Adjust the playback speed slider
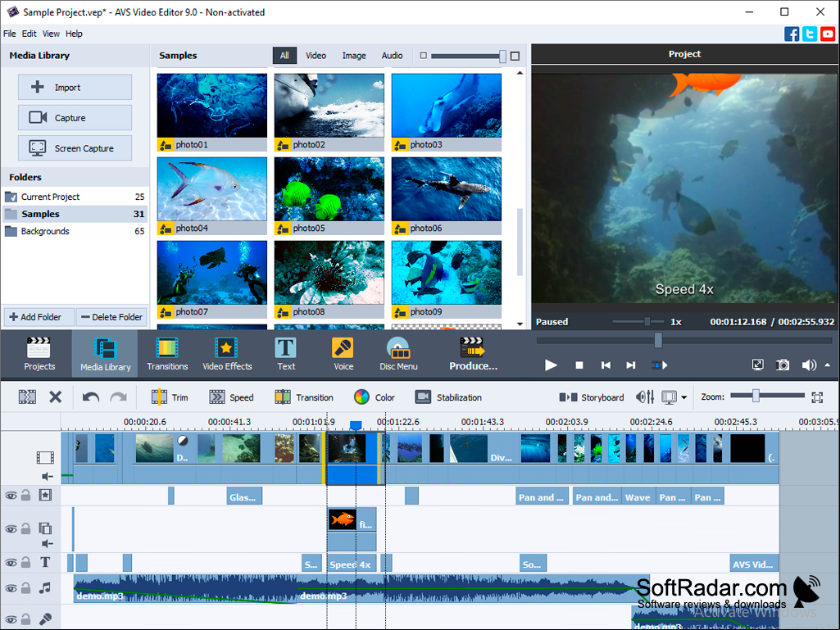This screenshot has height=630, width=840. [647, 321]
